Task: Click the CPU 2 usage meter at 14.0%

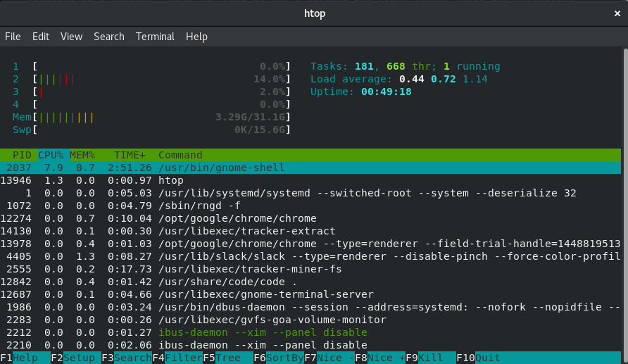Action: click(x=151, y=79)
